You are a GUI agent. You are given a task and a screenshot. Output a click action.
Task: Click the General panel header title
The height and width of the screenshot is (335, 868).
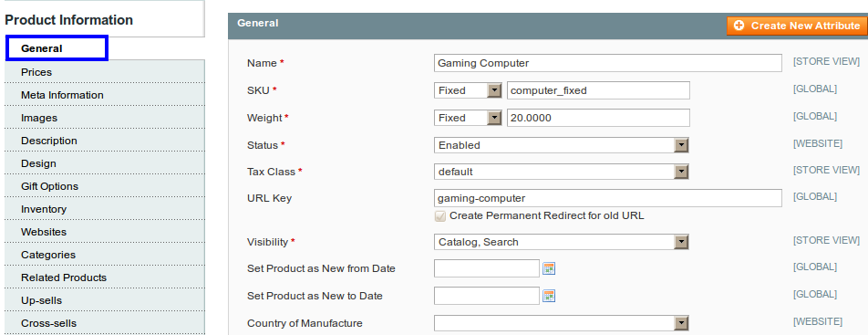click(x=257, y=24)
